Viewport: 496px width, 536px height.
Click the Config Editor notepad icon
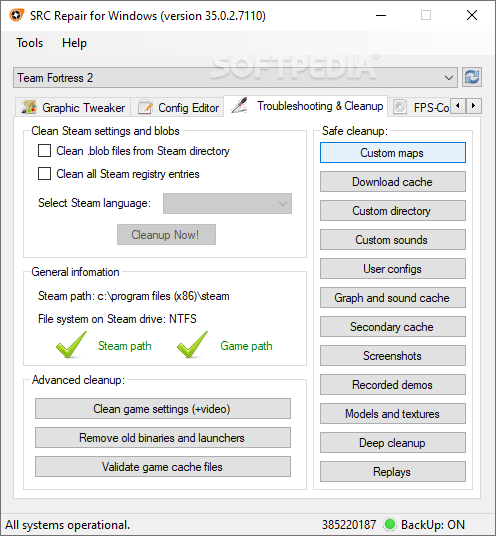click(x=145, y=107)
